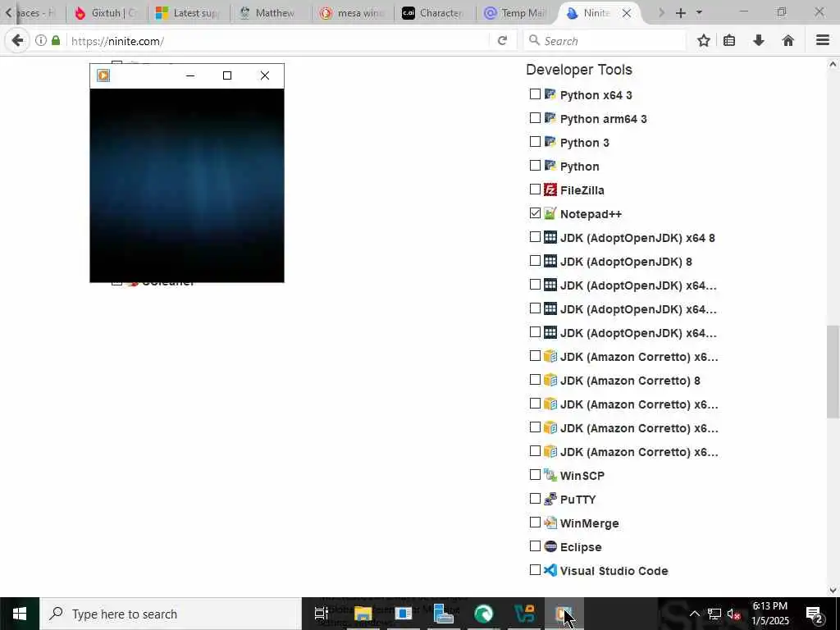Switch to the Temp Mail tab
The height and width of the screenshot is (630, 840).
(517, 13)
